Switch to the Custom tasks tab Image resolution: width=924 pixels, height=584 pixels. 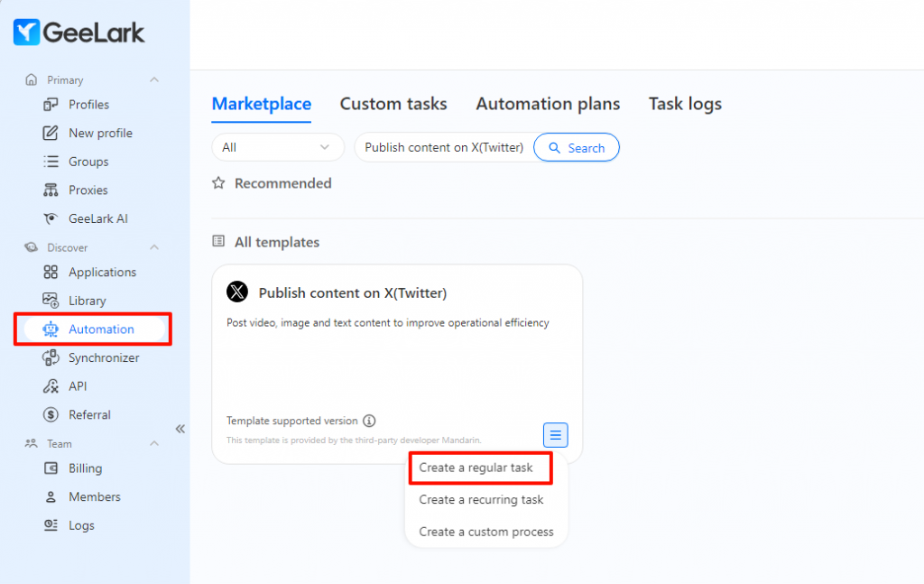coord(393,104)
